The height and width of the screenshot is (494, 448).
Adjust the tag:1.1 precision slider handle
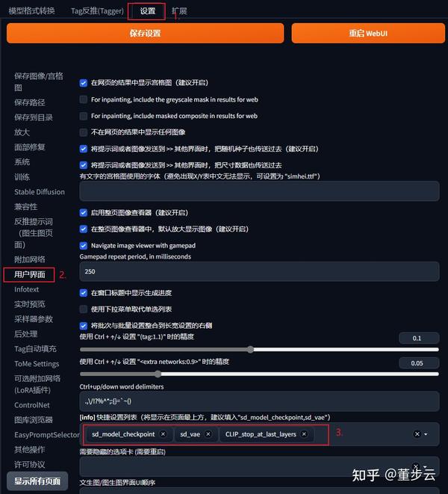click(x=250, y=350)
